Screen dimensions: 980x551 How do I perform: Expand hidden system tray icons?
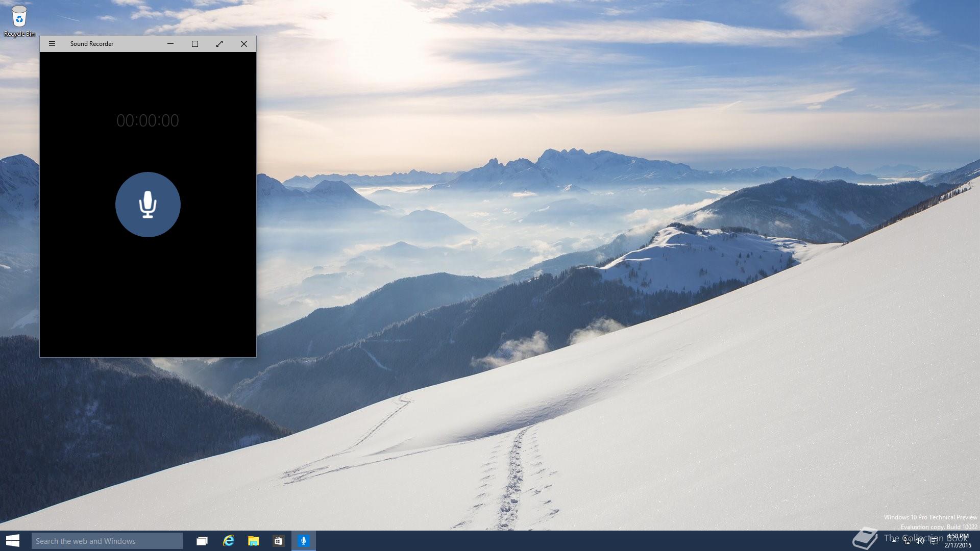coord(895,541)
